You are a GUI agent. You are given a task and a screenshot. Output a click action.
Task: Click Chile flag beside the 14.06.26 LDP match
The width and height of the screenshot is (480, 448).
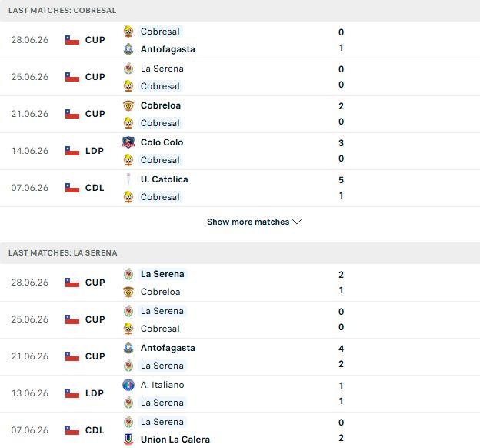[x=72, y=151]
